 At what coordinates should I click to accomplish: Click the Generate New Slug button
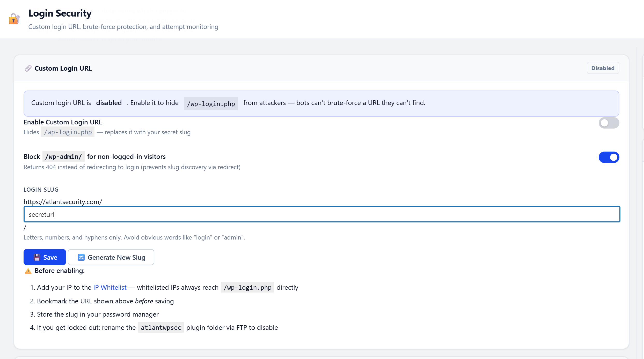[111, 257]
